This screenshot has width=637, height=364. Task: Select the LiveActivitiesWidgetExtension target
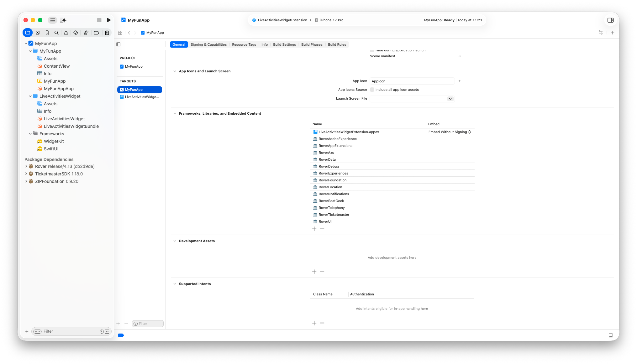pyautogui.click(x=140, y=97)
